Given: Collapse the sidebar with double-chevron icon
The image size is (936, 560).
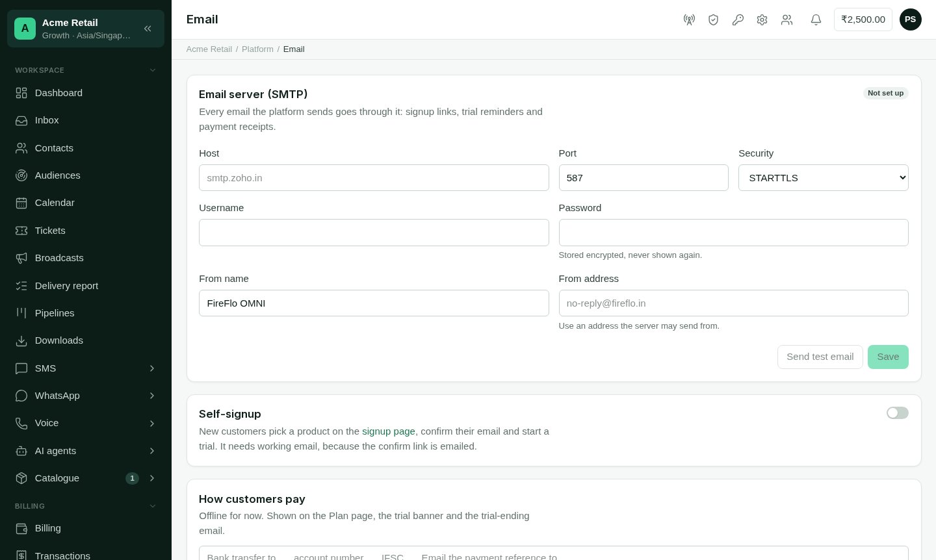Looking at the screenshot, I should 148,29.
